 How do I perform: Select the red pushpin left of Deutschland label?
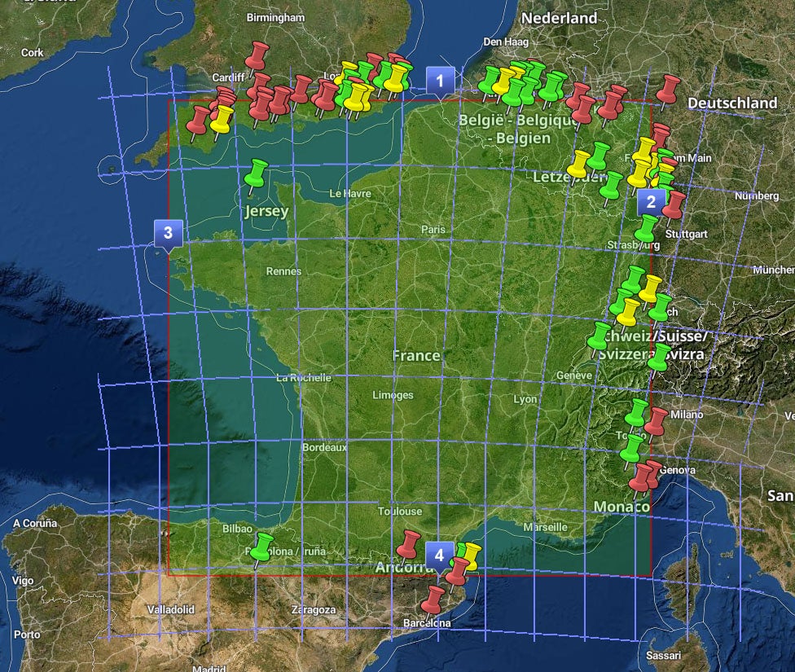coord(669,88)
